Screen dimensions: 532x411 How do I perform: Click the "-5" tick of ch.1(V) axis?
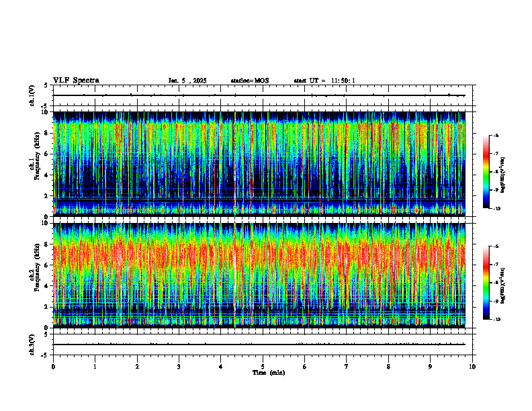pos(45,107)
